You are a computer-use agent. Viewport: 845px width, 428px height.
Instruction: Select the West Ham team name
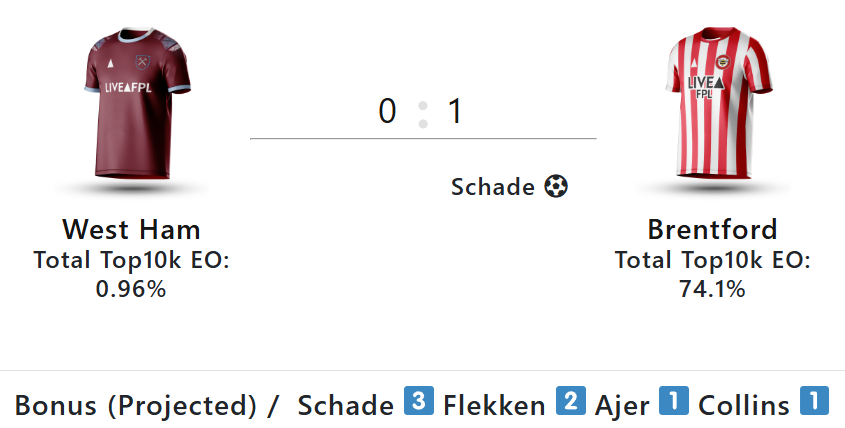pos(131,229)
